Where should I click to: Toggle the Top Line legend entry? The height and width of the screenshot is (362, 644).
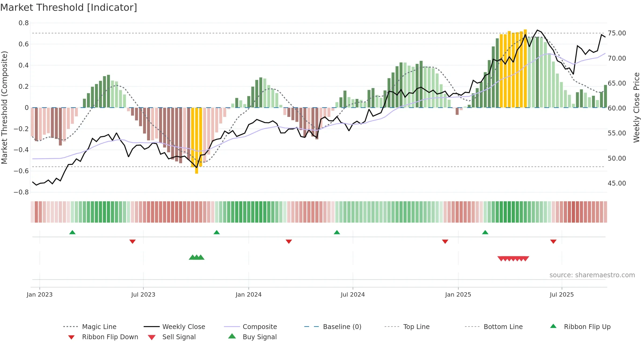[407, 327]
